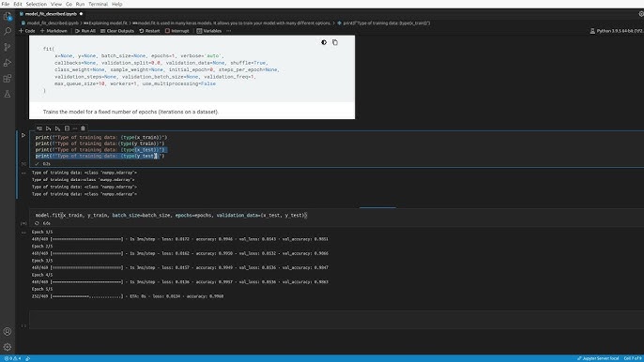Viewport: 644px width, 362px height.
Task: Select the Python 3.9.5 kernel picker
Action: [x=617, y=31]
